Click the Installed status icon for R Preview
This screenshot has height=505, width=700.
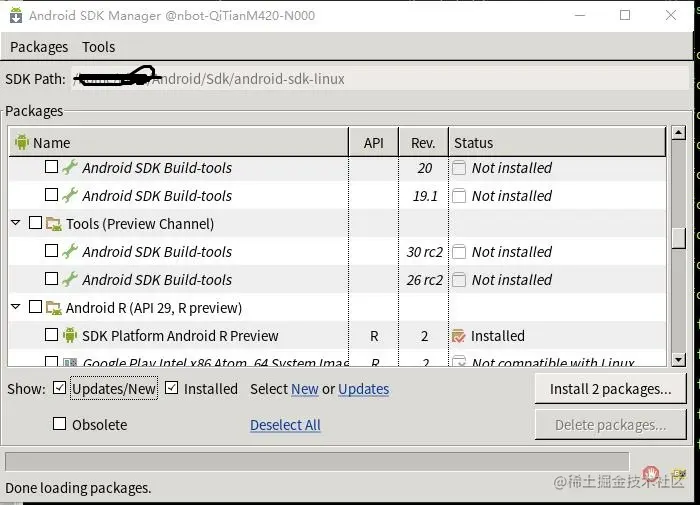pyautogui.click(x=459, y=336)
